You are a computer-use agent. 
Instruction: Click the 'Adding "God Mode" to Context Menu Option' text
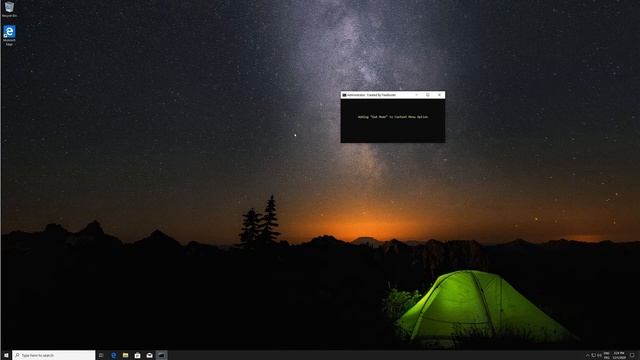tap(393, 117)
